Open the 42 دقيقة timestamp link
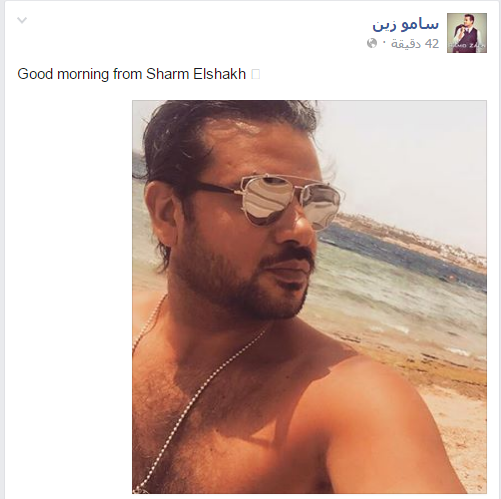Viewport: 501px width, 499px height. point(415,44)
